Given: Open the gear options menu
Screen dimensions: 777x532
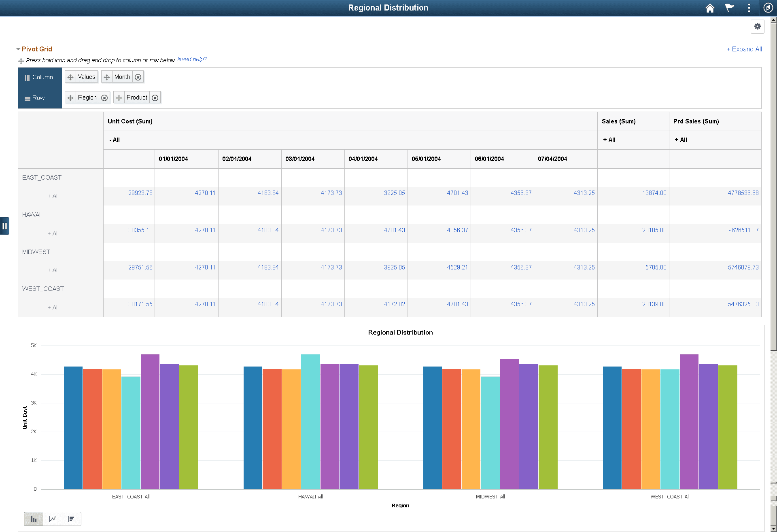Looking at the screenshot, I should pyautogui.click(x=757, y=27).
